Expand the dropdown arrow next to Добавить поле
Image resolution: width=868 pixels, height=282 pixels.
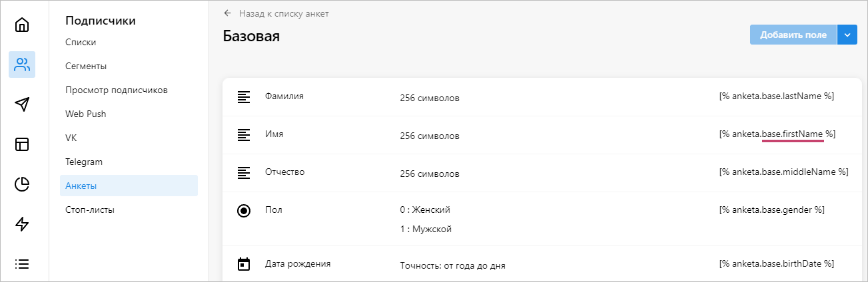(847, 35)
